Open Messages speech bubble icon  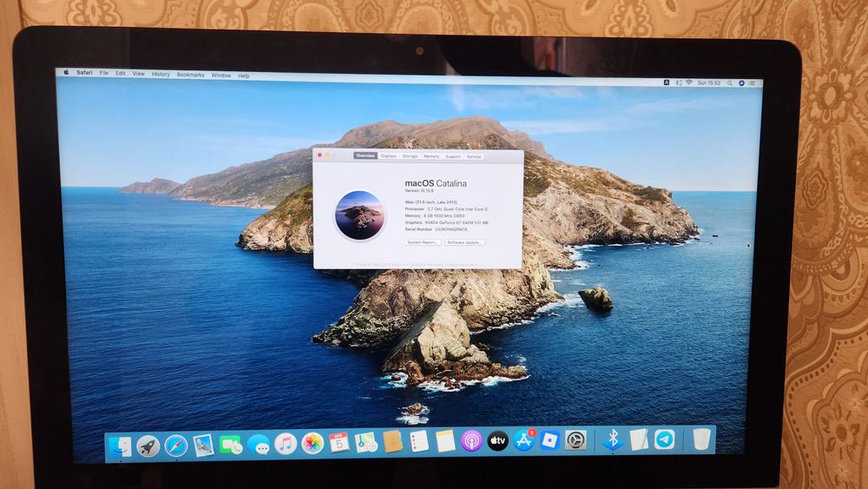259,444
